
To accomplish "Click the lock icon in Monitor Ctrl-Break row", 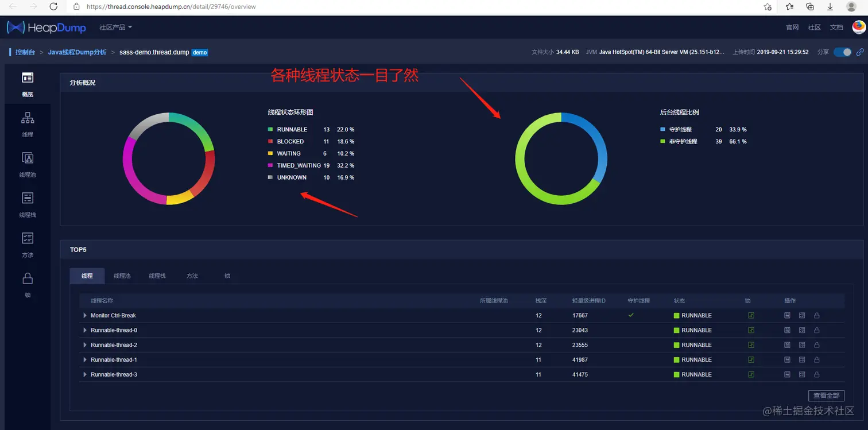I will pyautogui.click(x=816, y=315).
